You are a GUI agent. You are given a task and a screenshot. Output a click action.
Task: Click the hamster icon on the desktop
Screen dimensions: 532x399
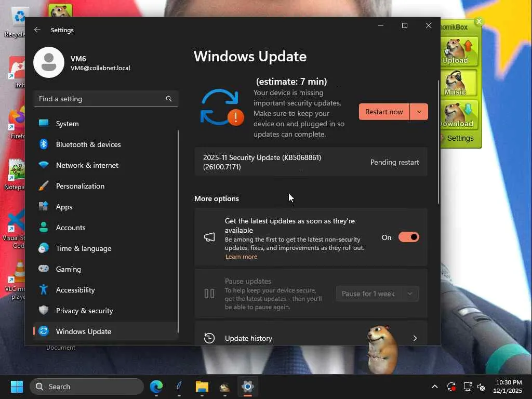(x=60, y=10)
